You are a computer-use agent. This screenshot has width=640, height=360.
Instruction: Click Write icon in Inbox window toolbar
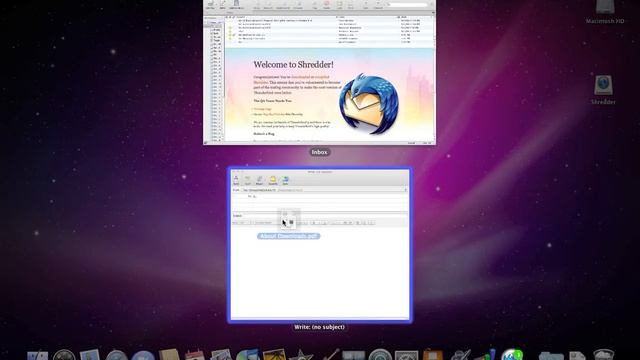(x=222, y=4)
